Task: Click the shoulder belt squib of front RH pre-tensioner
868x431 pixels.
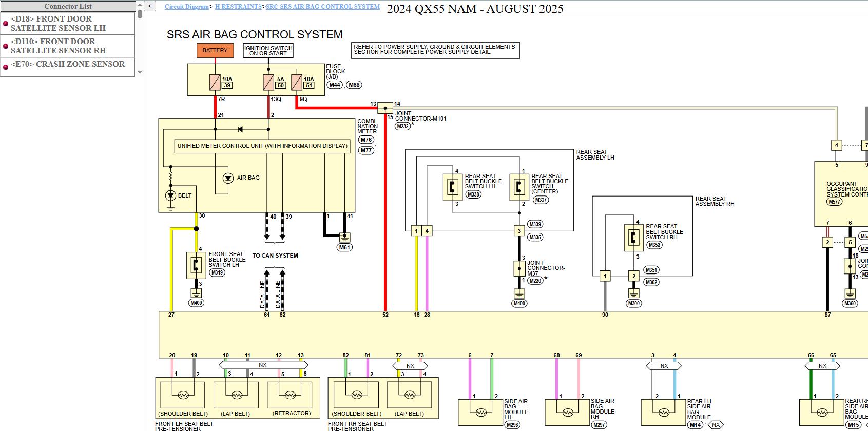Action: click(x=357, y=396)
